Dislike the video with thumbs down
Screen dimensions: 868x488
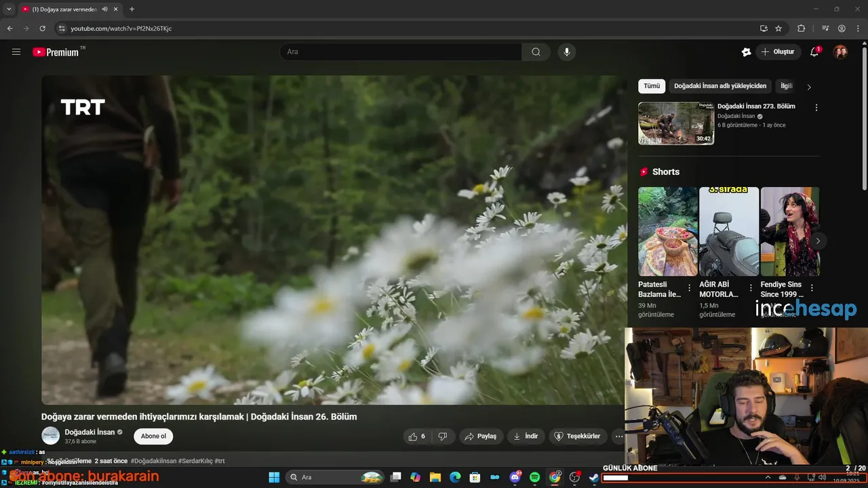pyautogui.click(x=443, y=436)
